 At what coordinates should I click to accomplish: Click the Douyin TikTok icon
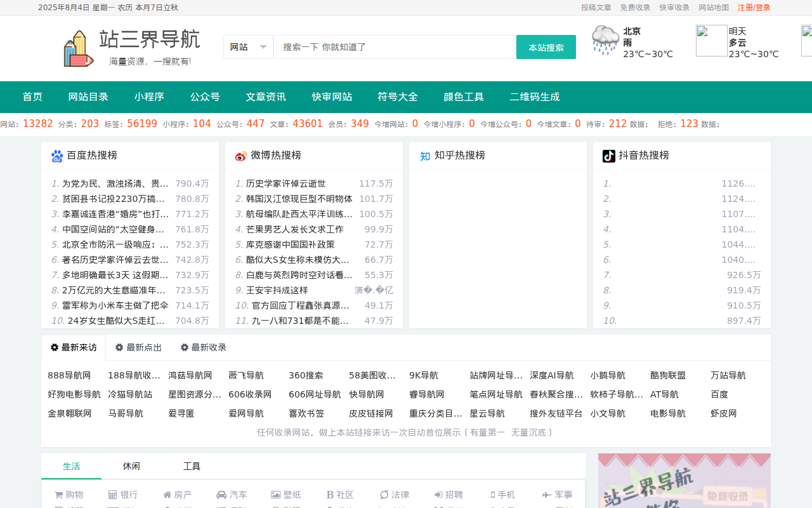point(609,156)
